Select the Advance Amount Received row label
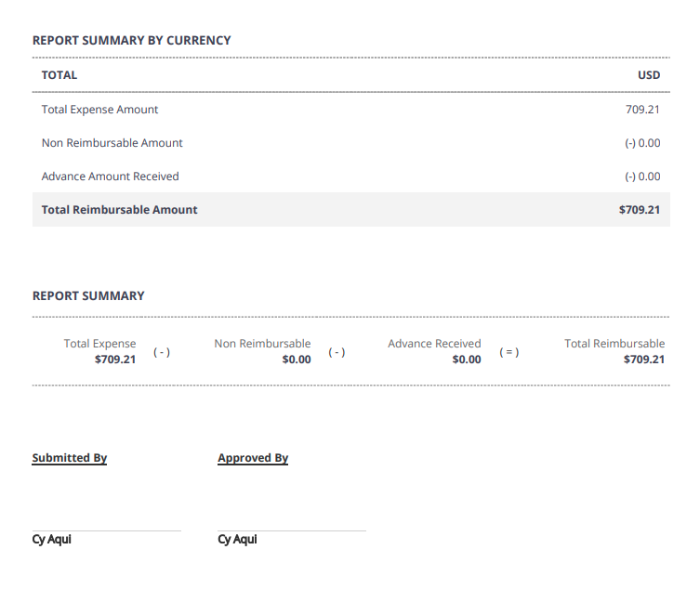This screenshot has height=602, width=700. 110,177
